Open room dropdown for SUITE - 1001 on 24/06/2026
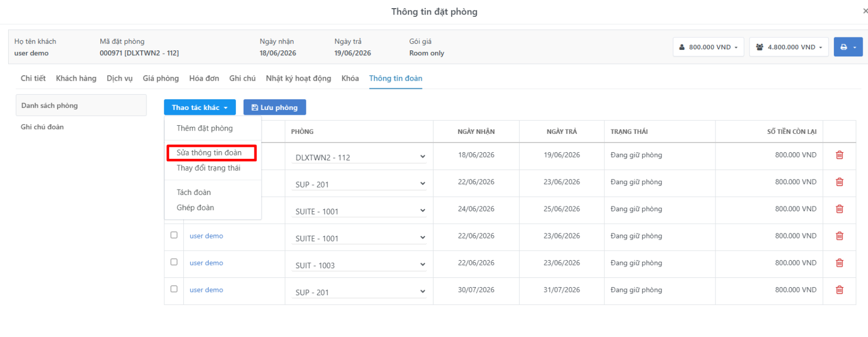Screen dimensions: 868x337 point(359,211)
